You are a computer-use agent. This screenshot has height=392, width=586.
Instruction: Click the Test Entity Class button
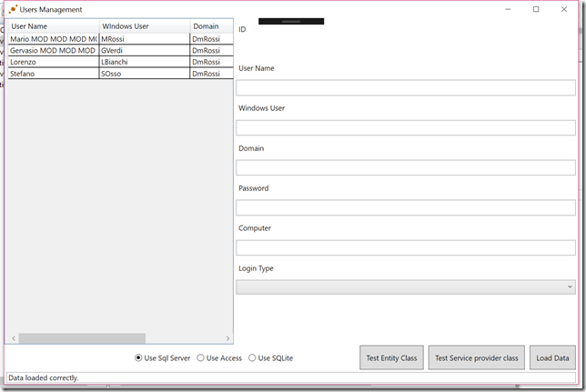click(x=391, y=358)
